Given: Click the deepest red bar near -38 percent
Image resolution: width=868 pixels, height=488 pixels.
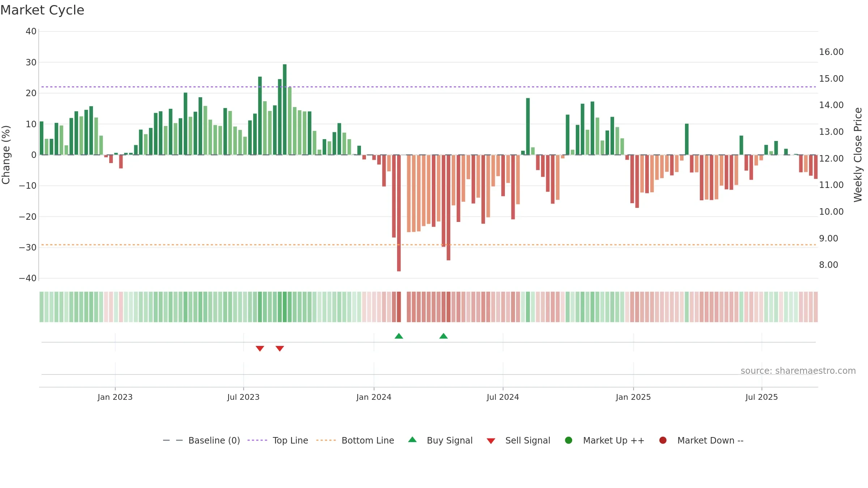Looking at the screenshot, I should pos(399,213).
